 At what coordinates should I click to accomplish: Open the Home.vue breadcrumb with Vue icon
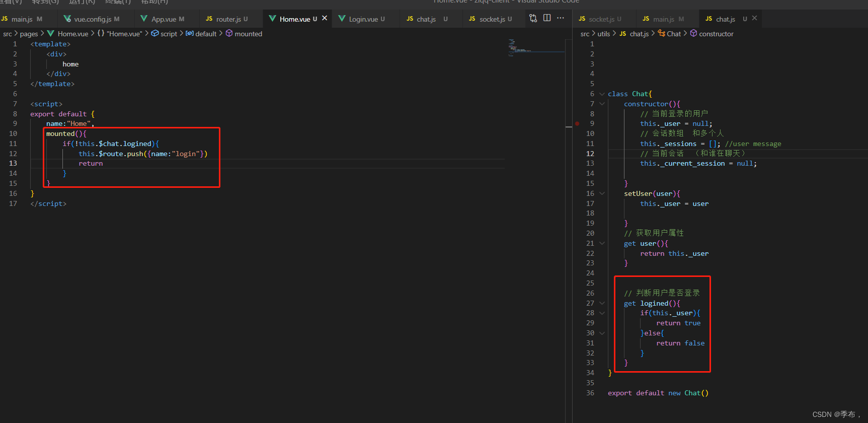tap(68, 34)
